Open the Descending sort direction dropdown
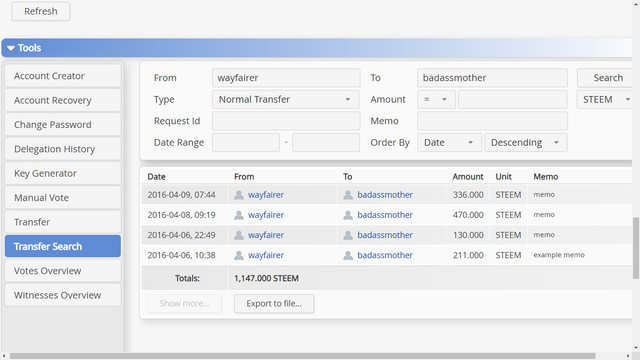The width and height of the screenshot is (640, 360). [525, 142]
